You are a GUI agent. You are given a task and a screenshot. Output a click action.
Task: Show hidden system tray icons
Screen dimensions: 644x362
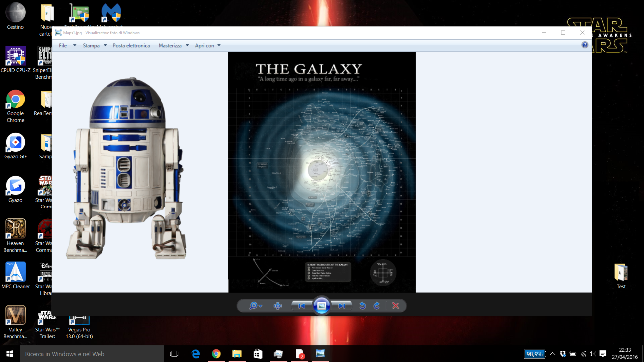pyautogui.click(x=553, y=354)
